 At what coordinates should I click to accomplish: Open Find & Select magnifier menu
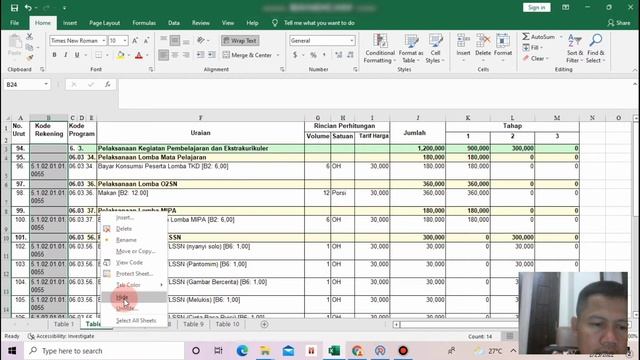coord(596,49)
